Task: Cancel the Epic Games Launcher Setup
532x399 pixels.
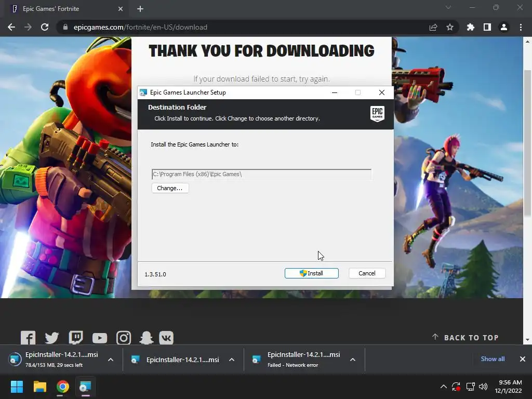Action: coord(367,273)
